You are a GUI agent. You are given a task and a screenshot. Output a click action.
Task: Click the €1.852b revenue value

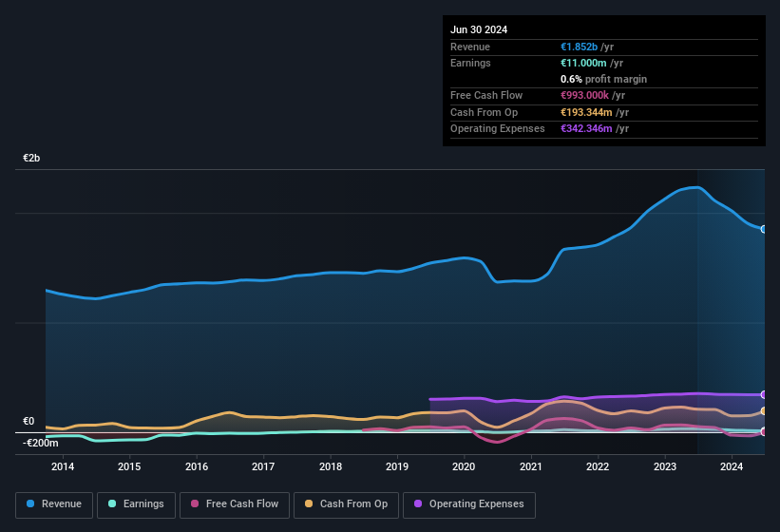pyautogui.click(x=580, y=47)
